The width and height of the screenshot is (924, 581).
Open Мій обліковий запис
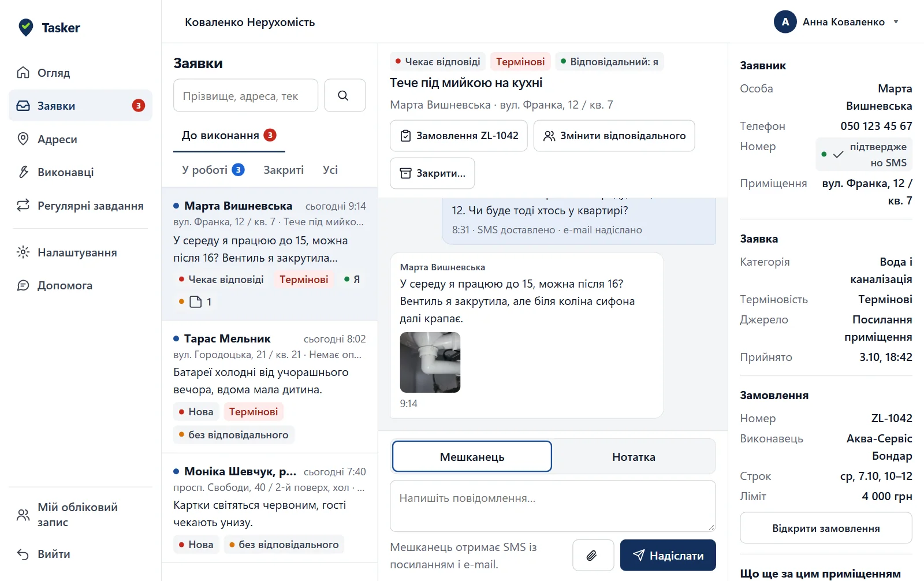pos(80,515)
